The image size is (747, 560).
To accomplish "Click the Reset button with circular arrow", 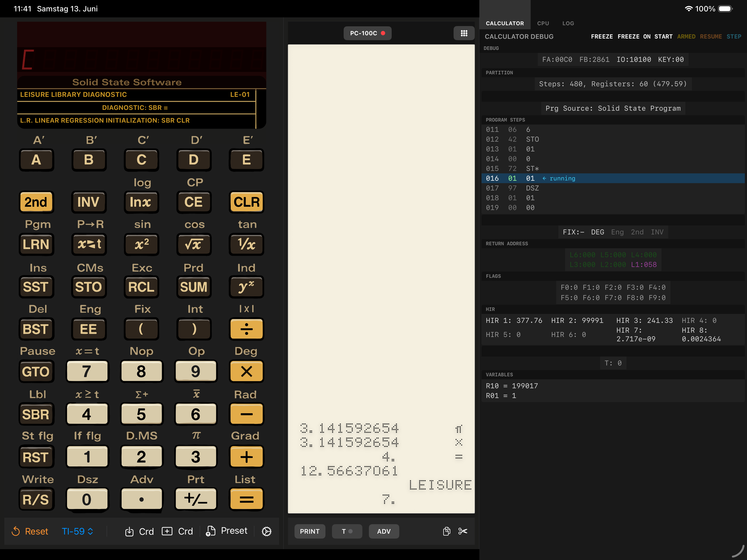I will point(30,531).
